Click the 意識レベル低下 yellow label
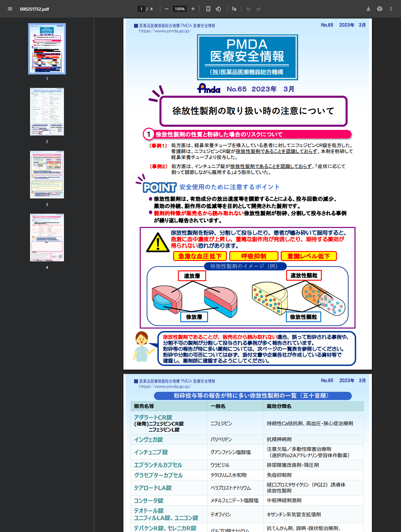This screenshot has height=532, width=401. tap(309, 256)
